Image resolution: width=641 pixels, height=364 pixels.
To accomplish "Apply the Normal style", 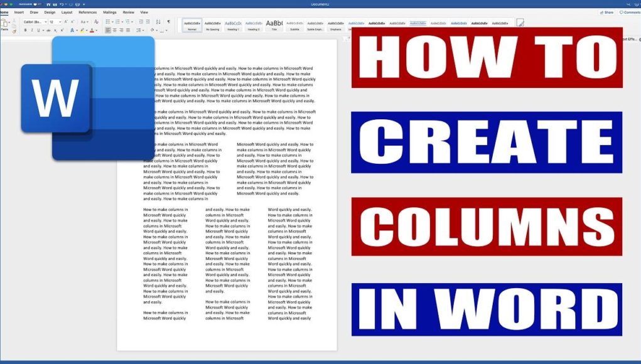I will pyautogui.click(x=191, y=25).
